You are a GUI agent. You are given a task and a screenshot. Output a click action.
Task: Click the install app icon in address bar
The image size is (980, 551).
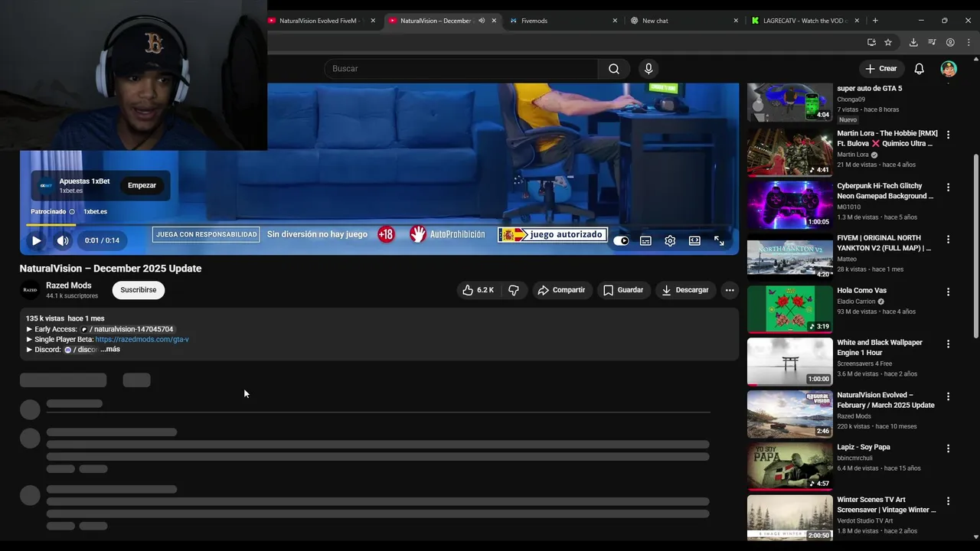point(871,42)
